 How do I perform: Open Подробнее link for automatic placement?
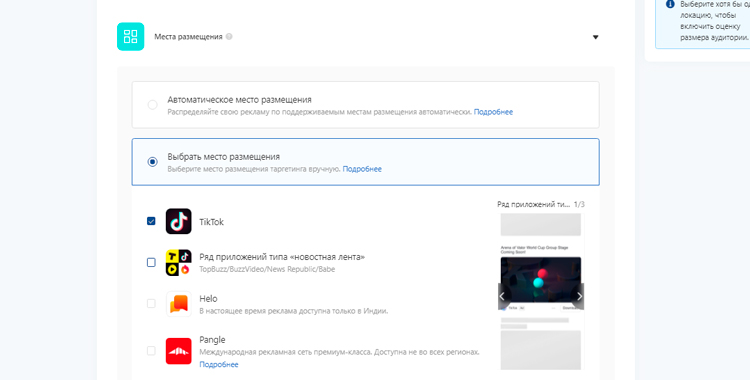(x=493, y=112)
